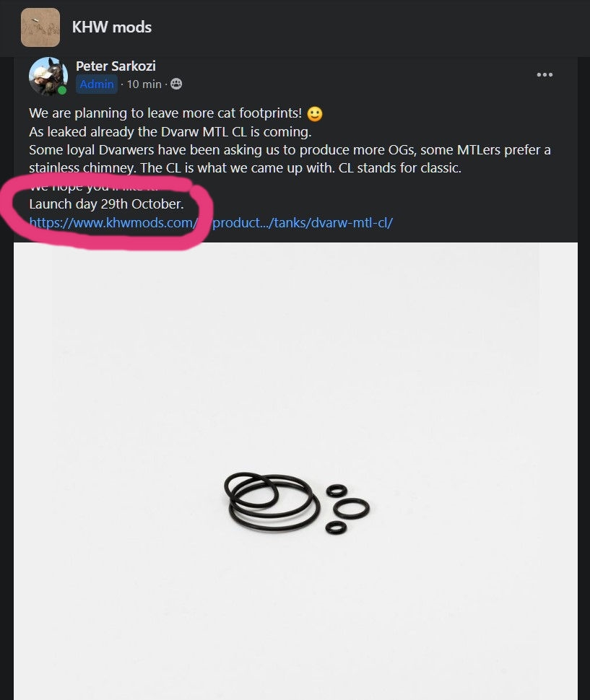Click the Peter Sarkozi author name
Screen dimensions: 590x700
click(116, 66)
